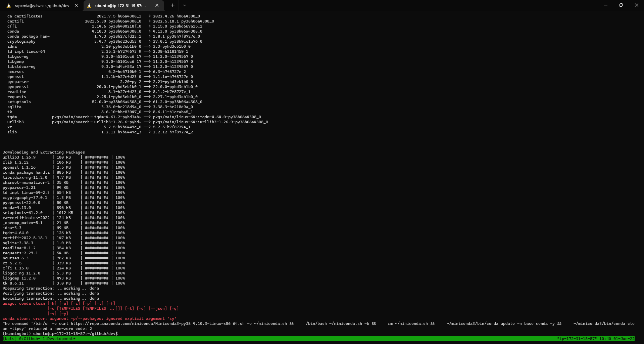The width and height of the screenshot is (644, 344).
Task: Close the rapcmia@y4wn tab
Action: click(76, 5)
